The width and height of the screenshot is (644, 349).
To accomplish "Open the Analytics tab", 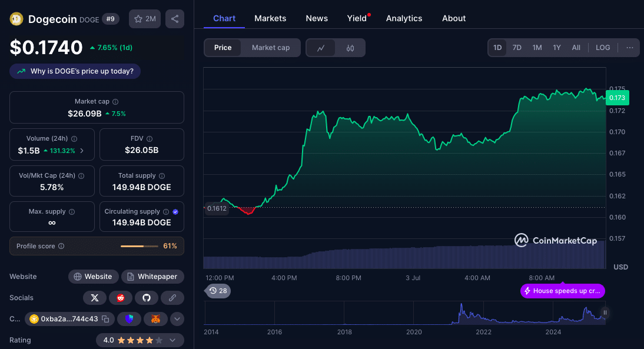I will (x=404, y=18).
